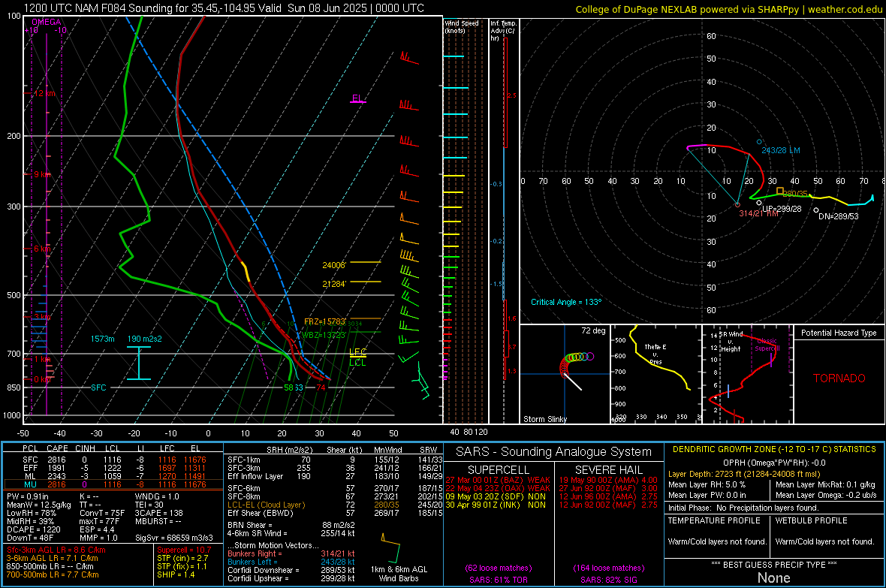
Task: Click the 'Potential Hazard Type' header
Action: coord(839,333)
